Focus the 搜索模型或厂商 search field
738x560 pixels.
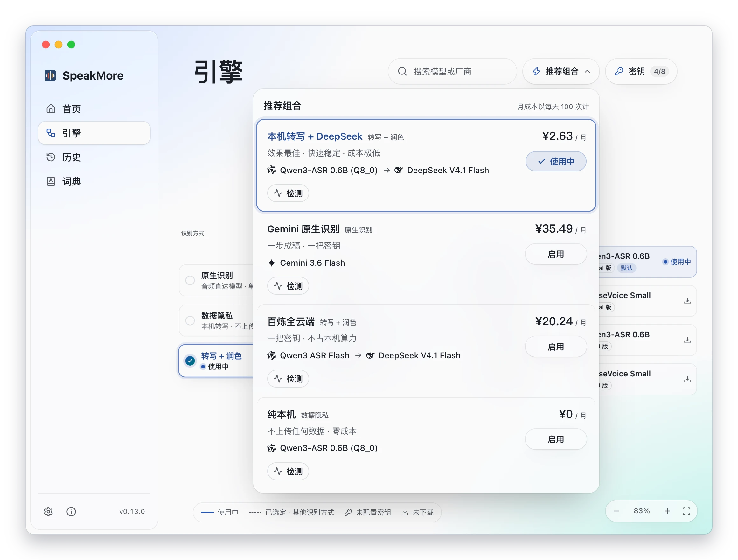coord(452,71)
